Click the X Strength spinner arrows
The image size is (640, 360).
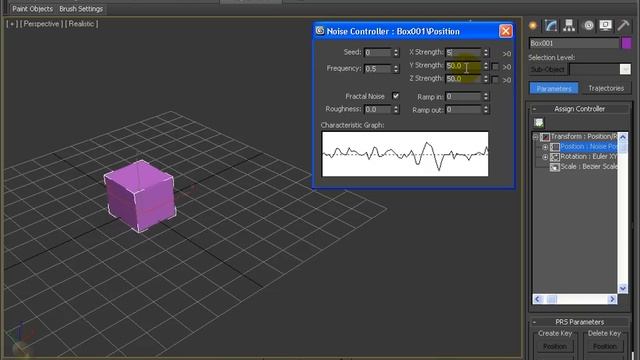tap(486, 52)
